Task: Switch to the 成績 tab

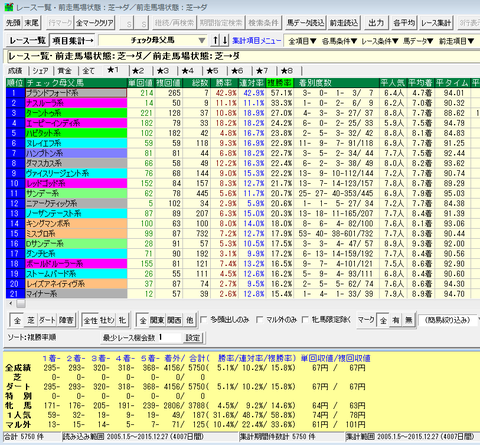Action: click(15, 71)
